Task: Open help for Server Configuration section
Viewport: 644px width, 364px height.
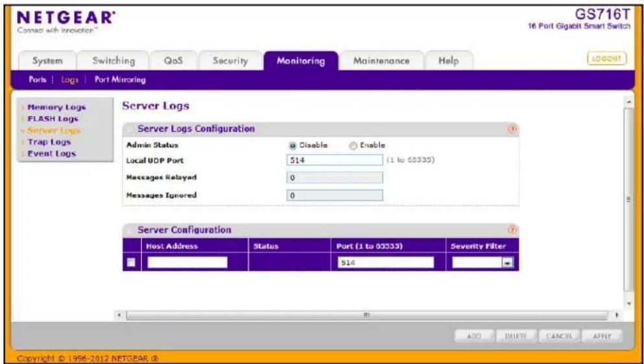Action: coord(512,230)
